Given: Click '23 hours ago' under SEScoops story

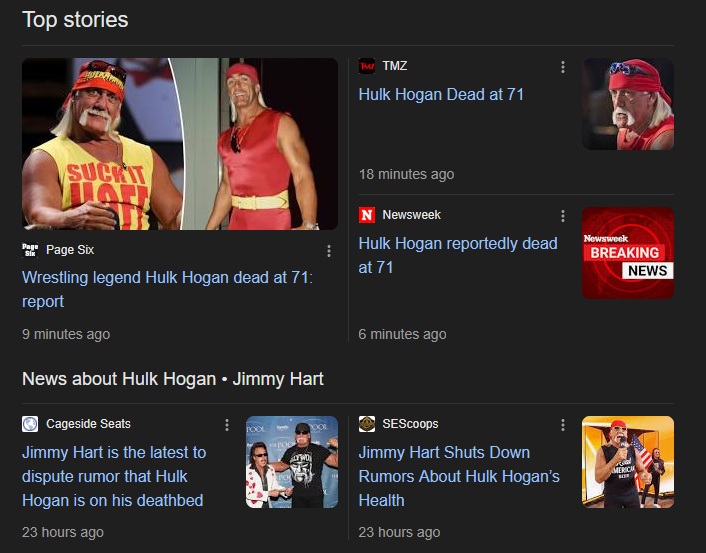Looking at the screenshot, I should pyautogui.click(x=399, y=532).
